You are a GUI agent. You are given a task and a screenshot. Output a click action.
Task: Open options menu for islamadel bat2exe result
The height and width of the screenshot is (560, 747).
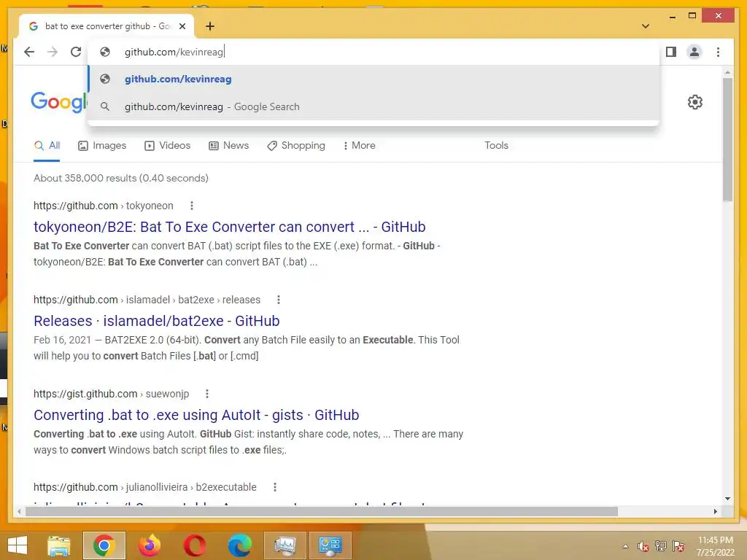[x=279, y=300]
